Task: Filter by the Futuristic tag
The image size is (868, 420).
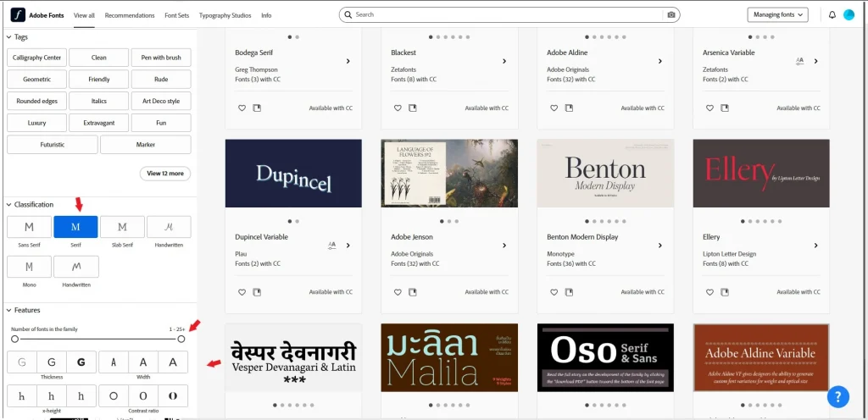Action: [53, 145]
